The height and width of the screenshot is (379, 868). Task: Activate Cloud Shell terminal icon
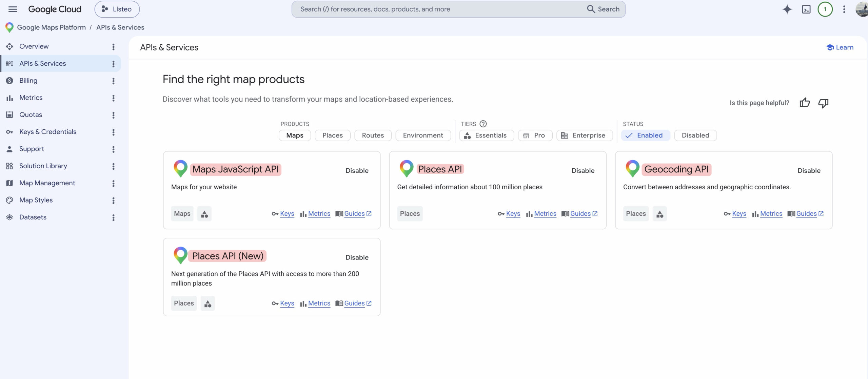coord(806,9)
